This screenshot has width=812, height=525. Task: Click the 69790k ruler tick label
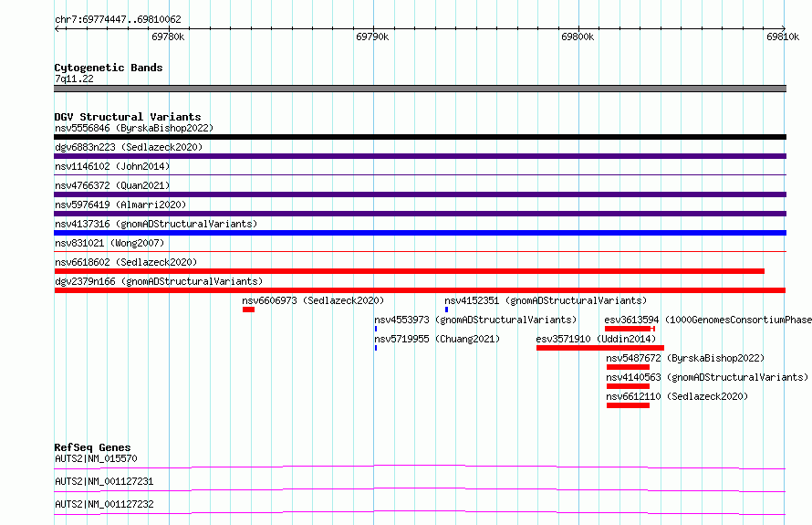(x=372, y=37)
